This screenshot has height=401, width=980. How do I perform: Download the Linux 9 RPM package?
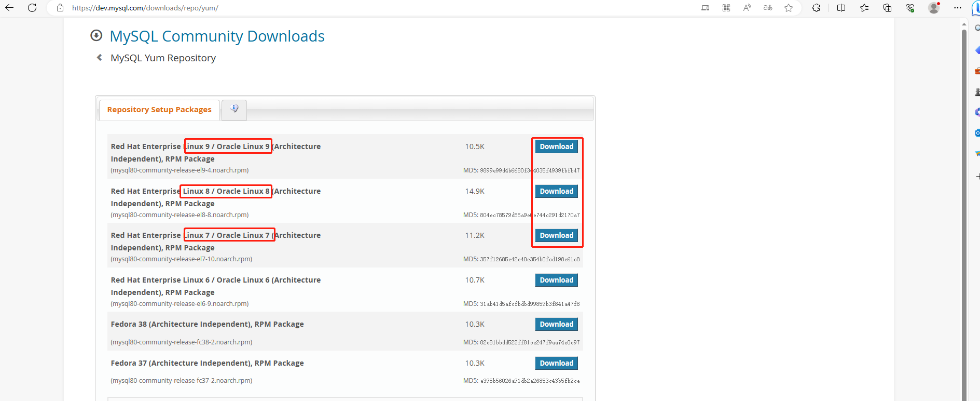(x=557, y=146)
